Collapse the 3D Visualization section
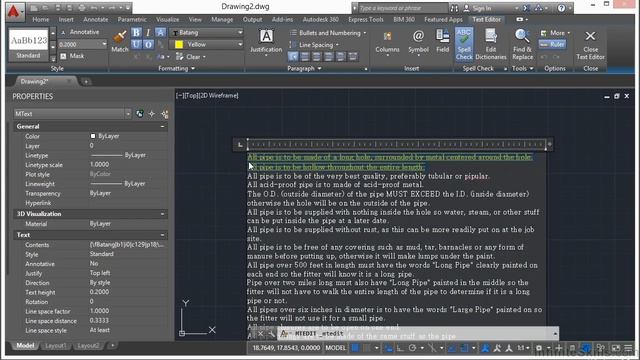 point(162,214)
